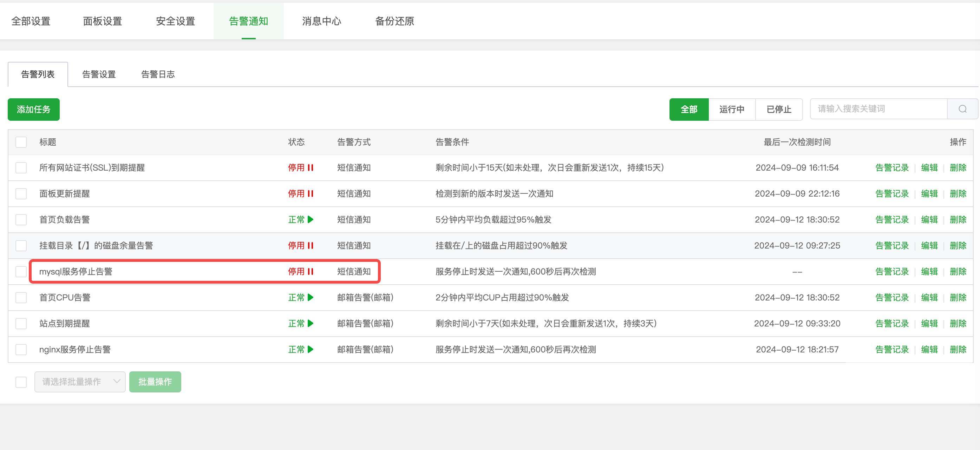
Task: Click the 状态 column header
Action: coord(296,142)
